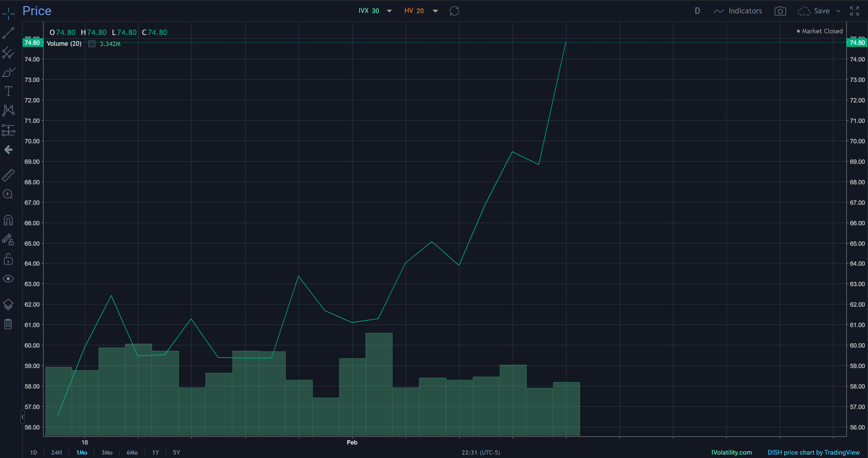
Task: Open the IVolatility.com link
Action: point(732,453)
